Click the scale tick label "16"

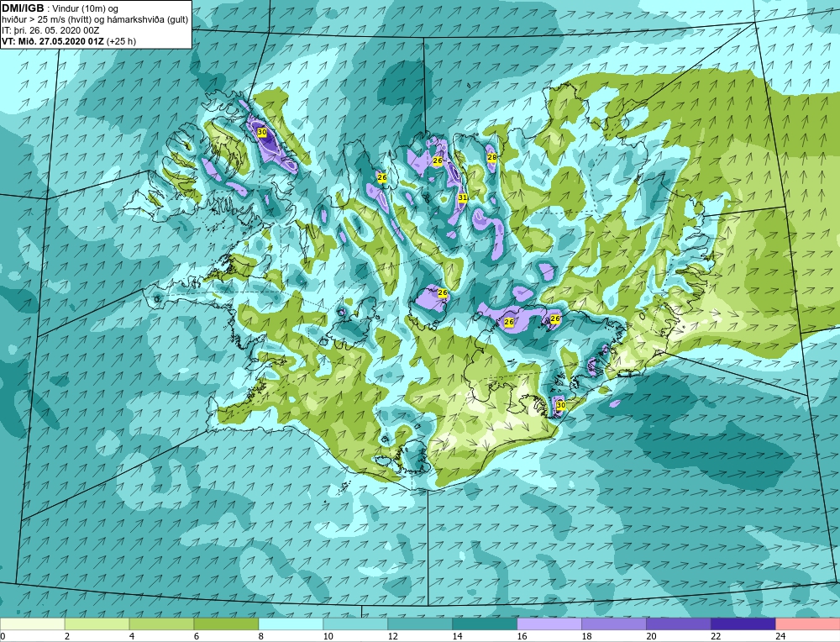click(x=522, y=636)
